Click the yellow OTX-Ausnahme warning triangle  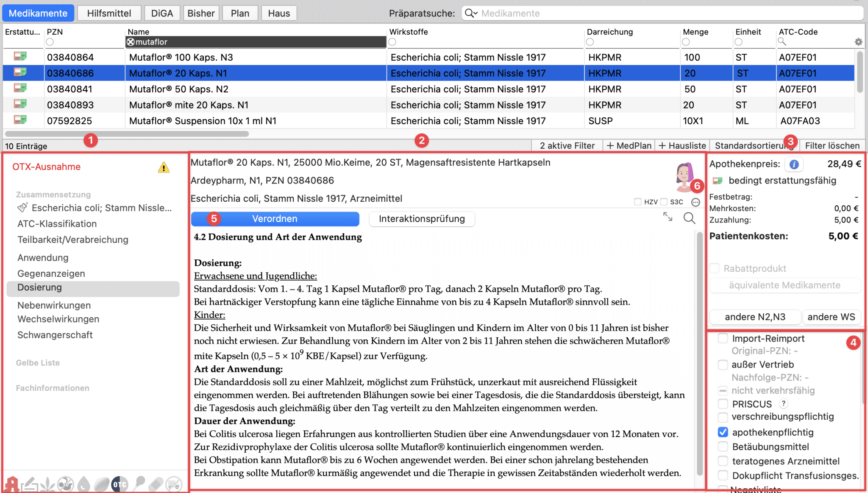[164, 167]
